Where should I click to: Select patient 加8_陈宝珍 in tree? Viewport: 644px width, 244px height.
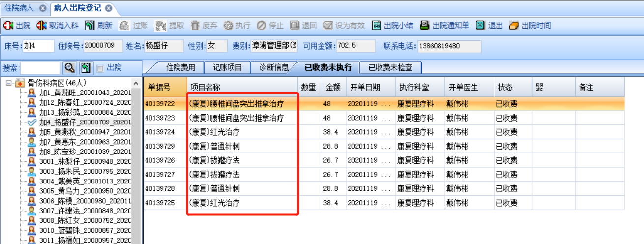(85, 152)
